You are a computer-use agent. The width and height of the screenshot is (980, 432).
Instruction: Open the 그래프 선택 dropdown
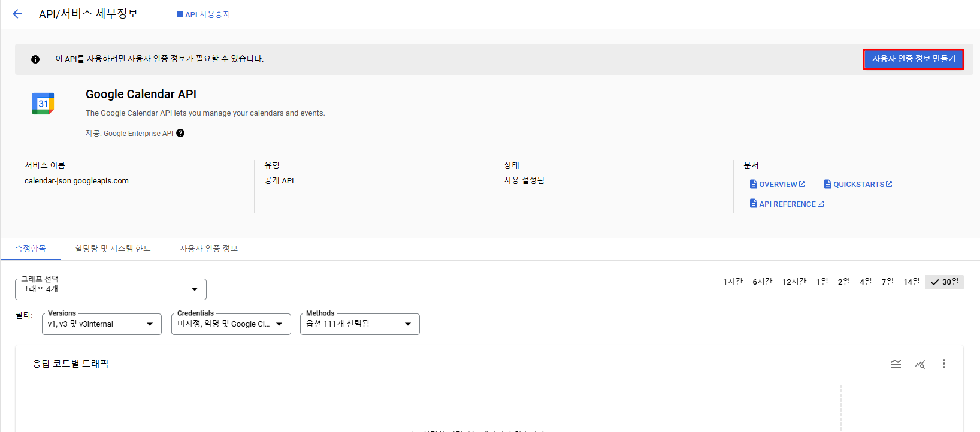pos(111,289)
